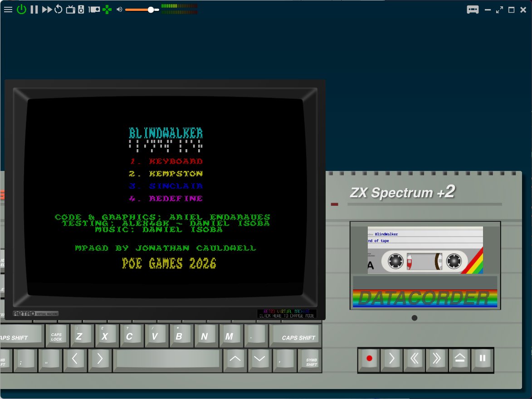
Task: Mute the volume speaker icon
Action: click(119, 10)
